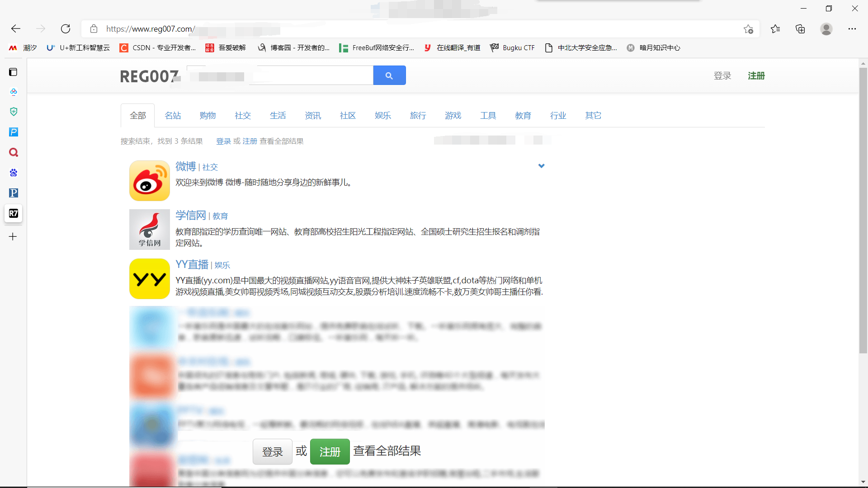Click the YY logo thumbnail

click(150, 279)
